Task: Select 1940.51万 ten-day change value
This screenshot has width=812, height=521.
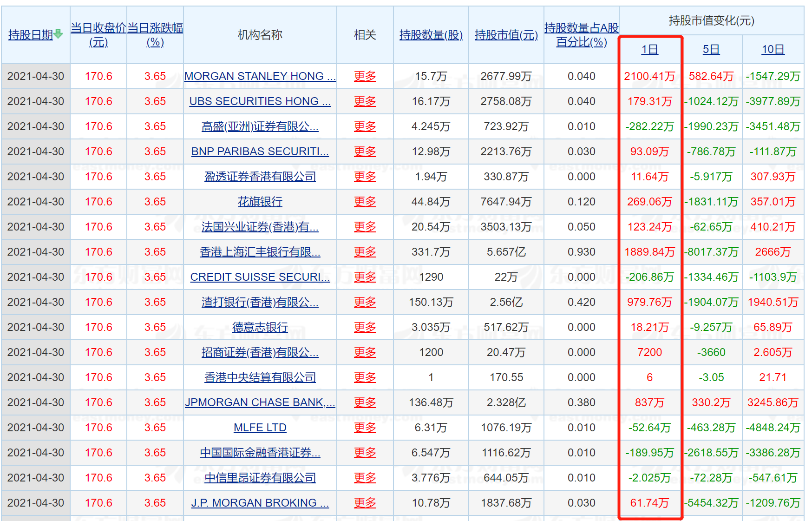Action: click(x=773, y=302)
